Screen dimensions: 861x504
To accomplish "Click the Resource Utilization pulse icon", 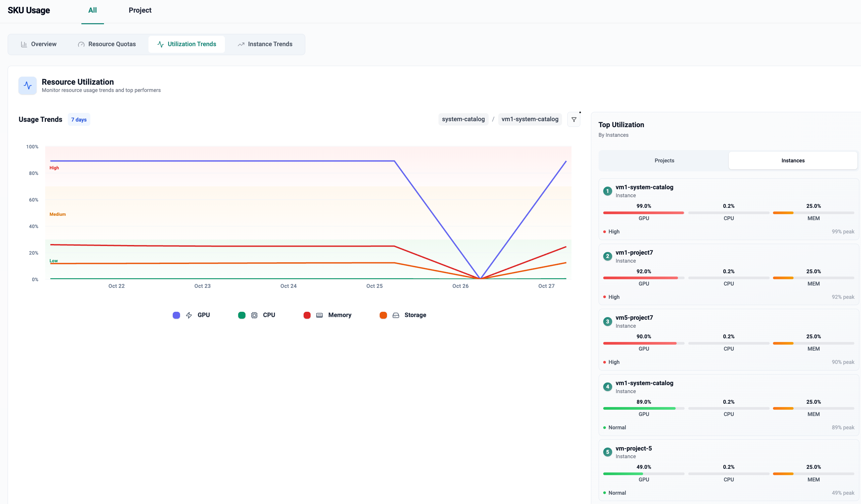I will [x=28, y=85].
